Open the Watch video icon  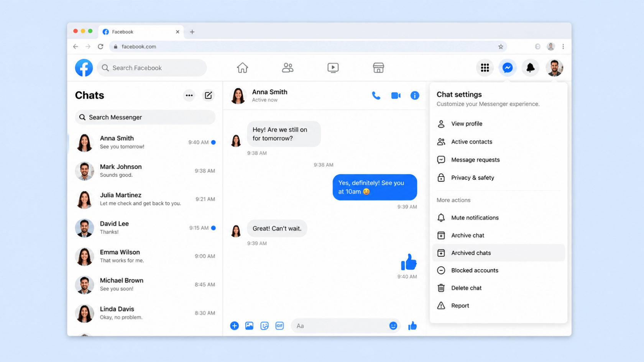tap(333, 68)
